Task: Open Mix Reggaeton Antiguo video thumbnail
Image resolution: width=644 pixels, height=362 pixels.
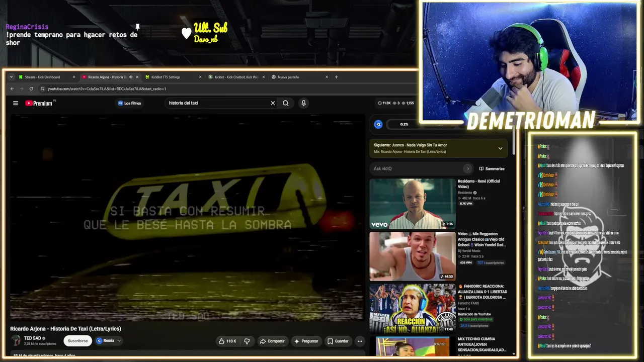Action: click(x=413, y=256)
